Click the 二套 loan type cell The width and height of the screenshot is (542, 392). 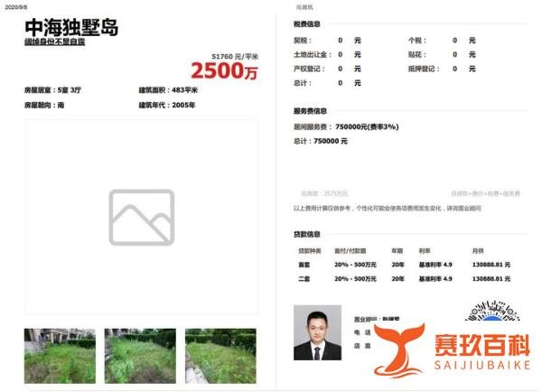(304, 278)
